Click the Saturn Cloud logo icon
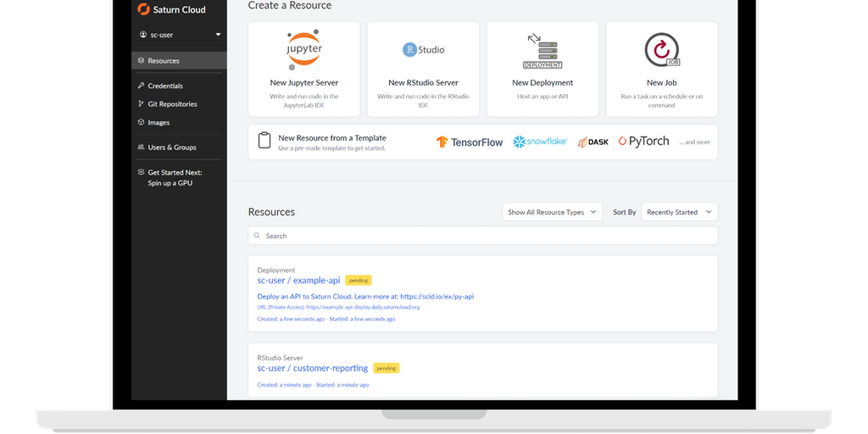The width and height of the screenshot is (868, 434). click(x=143, y=8)
